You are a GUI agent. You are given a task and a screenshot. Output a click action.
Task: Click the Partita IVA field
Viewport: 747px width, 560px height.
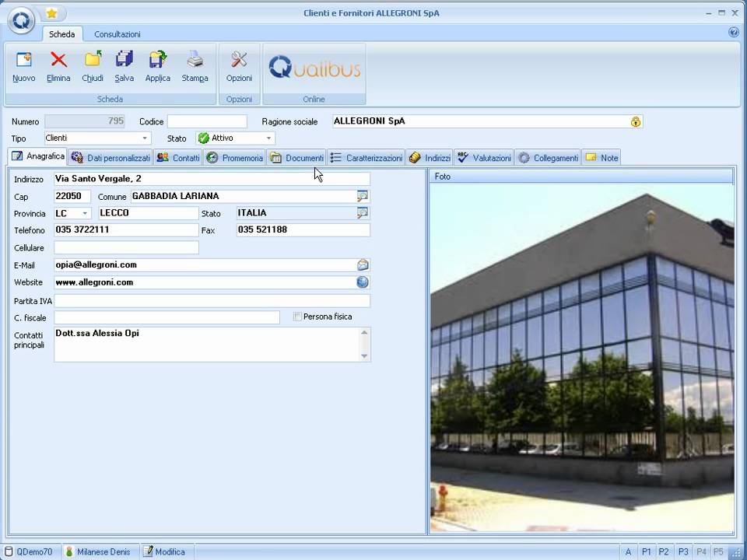coord(212,301)
